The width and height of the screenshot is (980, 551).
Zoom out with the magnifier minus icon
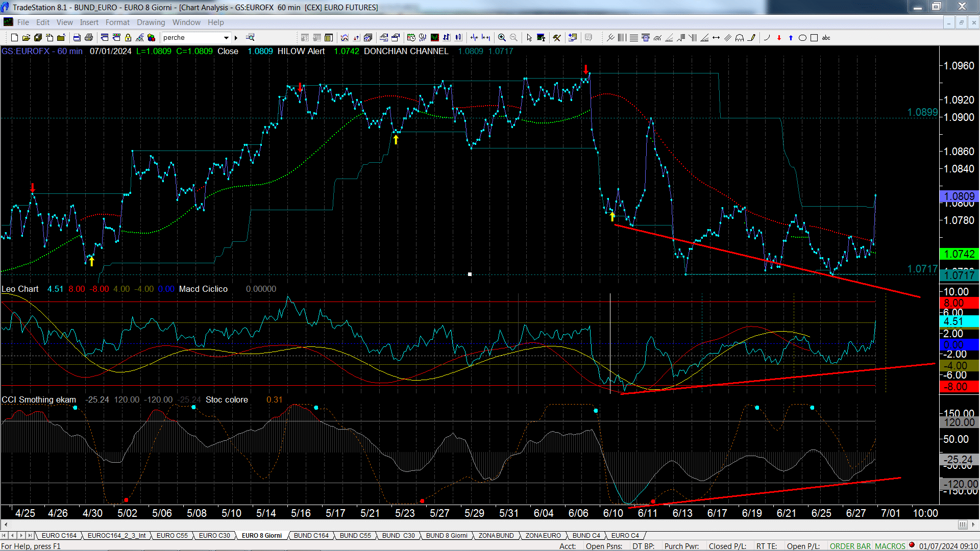click(x=513, y=38)
